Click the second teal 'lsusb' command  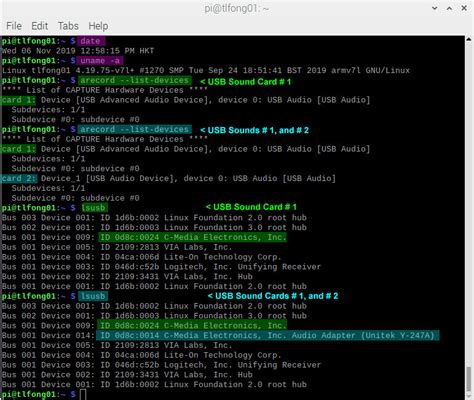click(x=93, y=296)
